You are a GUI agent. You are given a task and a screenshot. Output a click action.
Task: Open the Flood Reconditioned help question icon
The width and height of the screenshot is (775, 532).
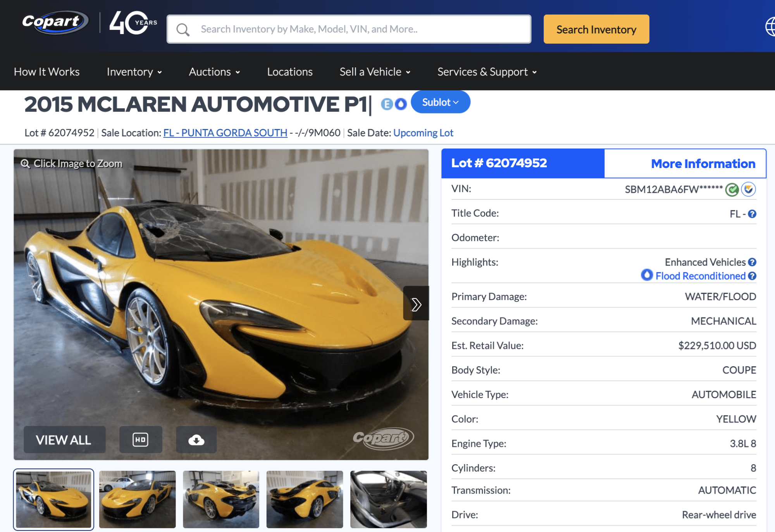[752, 276]
